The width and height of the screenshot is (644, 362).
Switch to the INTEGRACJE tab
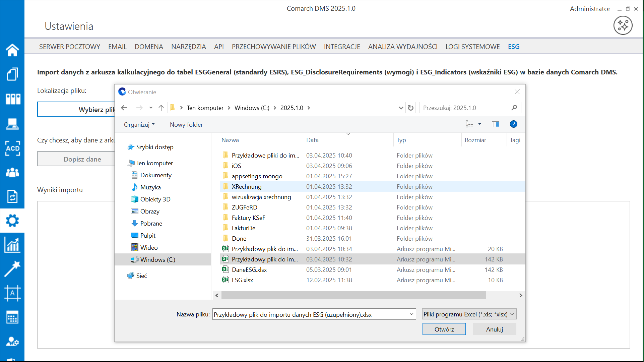[342, 47]
